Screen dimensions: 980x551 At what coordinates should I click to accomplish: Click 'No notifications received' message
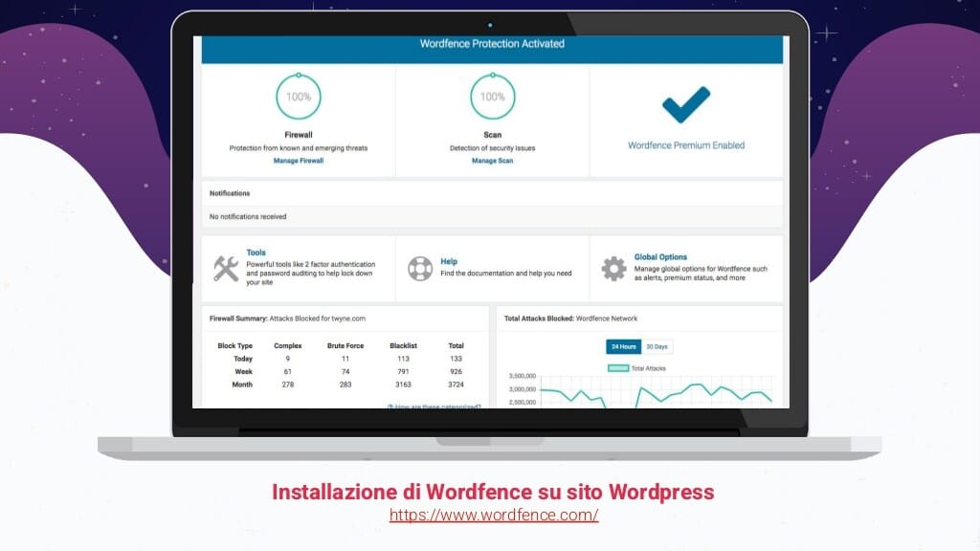(248, 217)
